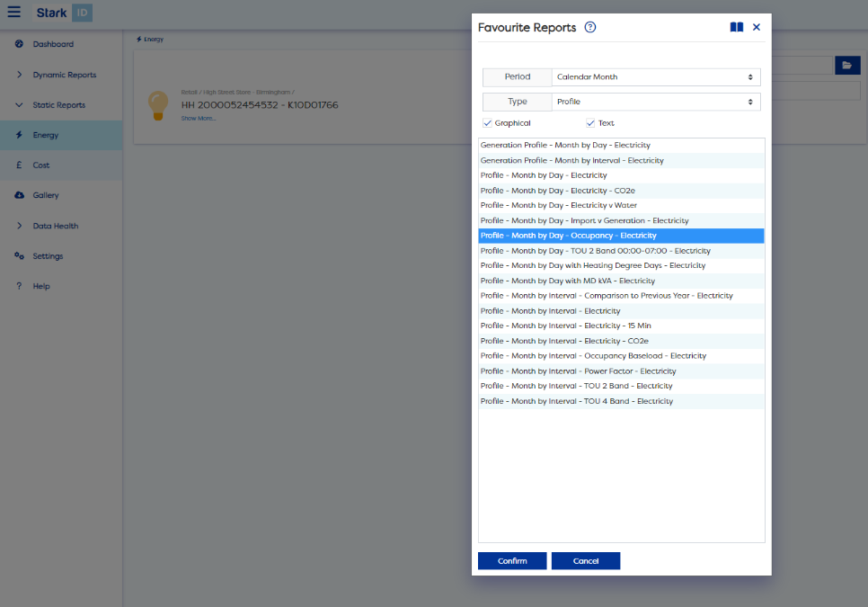Click the yellow lightbulb meter icon

[158, 105]
